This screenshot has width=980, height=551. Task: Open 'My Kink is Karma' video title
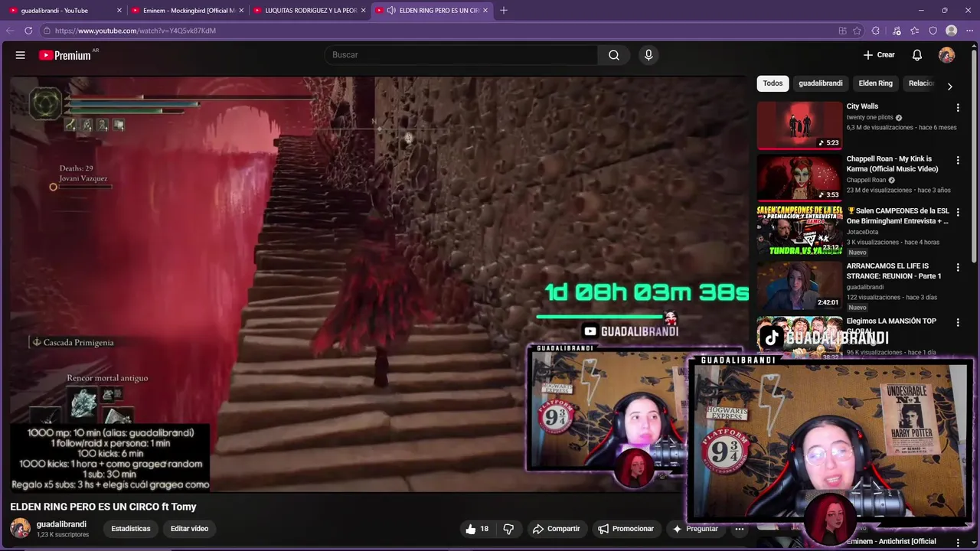pos(892,164)
